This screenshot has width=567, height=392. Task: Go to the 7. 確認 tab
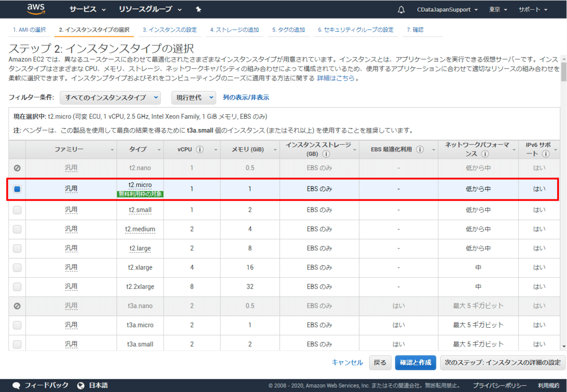415,30
